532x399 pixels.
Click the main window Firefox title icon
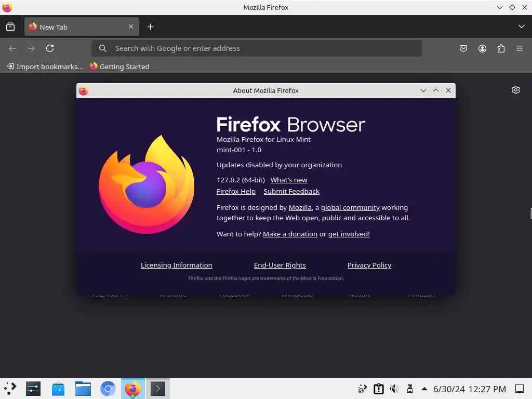pos(7,7)
